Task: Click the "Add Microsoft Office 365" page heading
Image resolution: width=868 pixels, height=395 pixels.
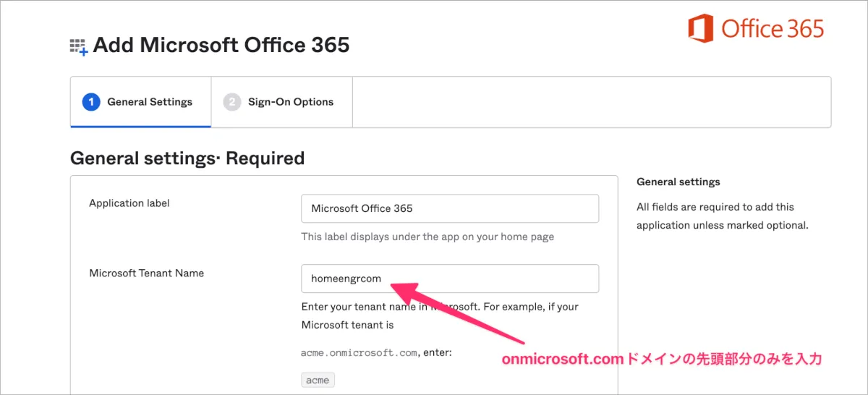Action: pos(221,46)
